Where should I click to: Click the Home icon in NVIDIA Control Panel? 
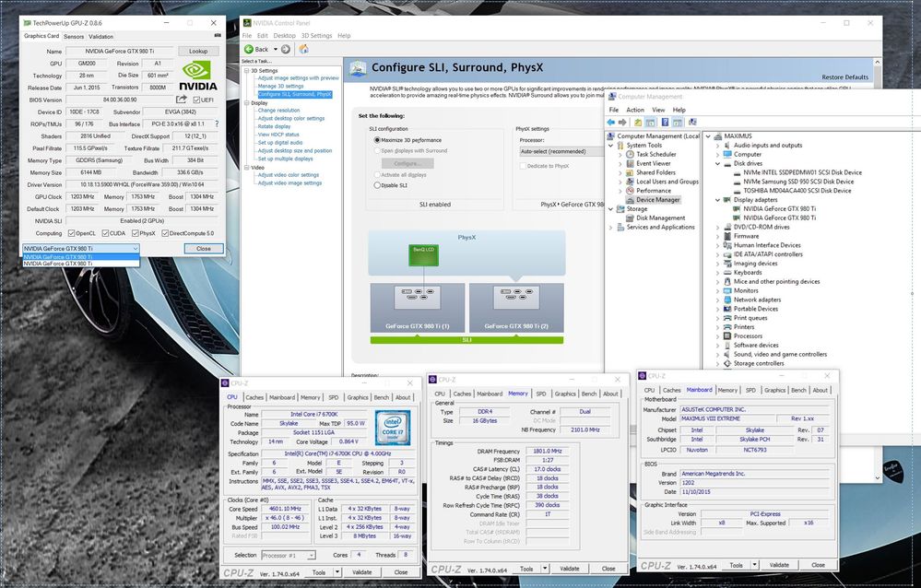point(303,50)
